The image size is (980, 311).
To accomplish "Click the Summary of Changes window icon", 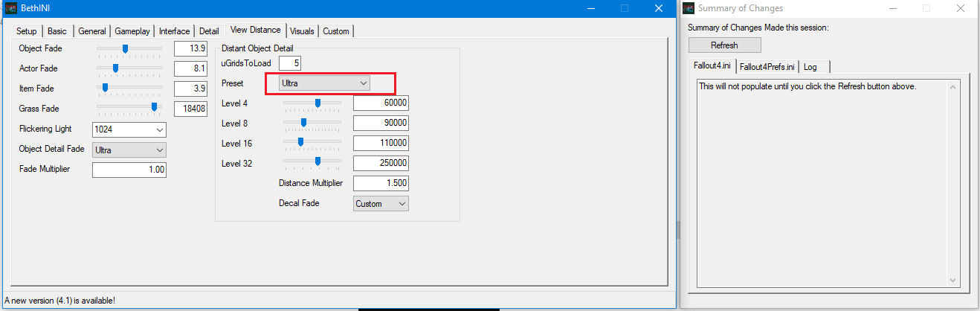I will pos(688,8).
